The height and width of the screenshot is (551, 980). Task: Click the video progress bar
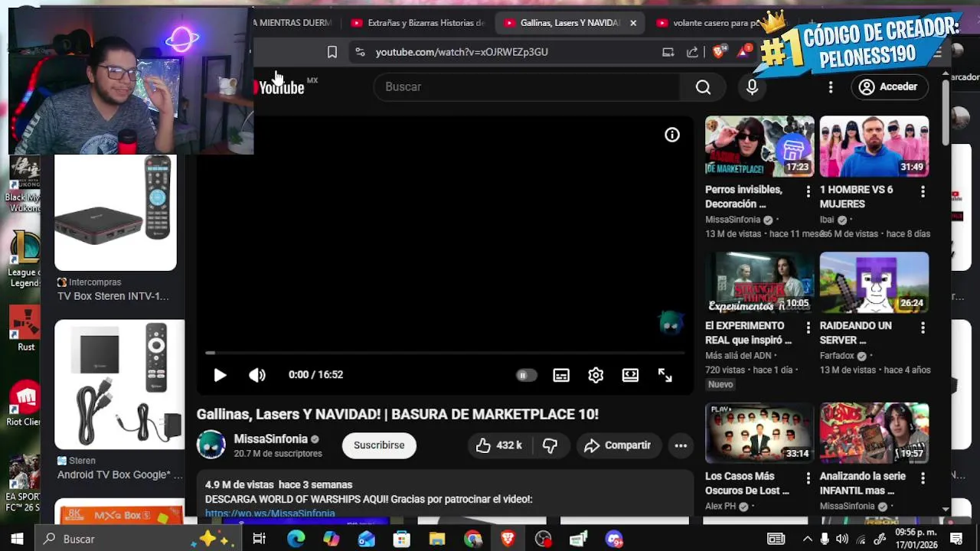[x=446, y=353]
